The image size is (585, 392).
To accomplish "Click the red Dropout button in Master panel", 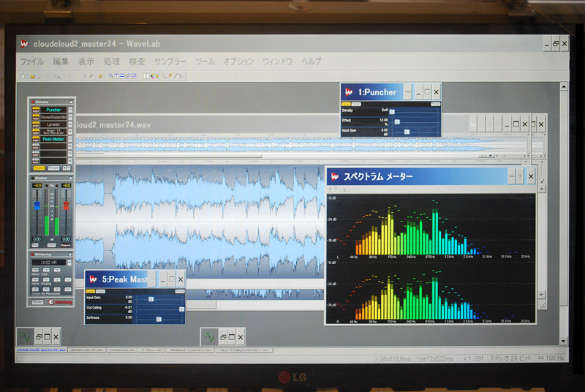I will [x=66, y=245].
